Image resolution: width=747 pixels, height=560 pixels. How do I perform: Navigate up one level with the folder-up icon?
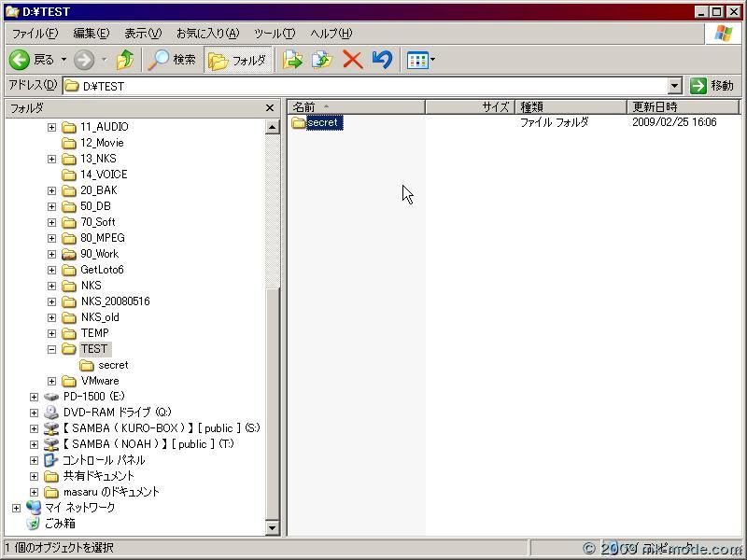click(x=126, y=60)
